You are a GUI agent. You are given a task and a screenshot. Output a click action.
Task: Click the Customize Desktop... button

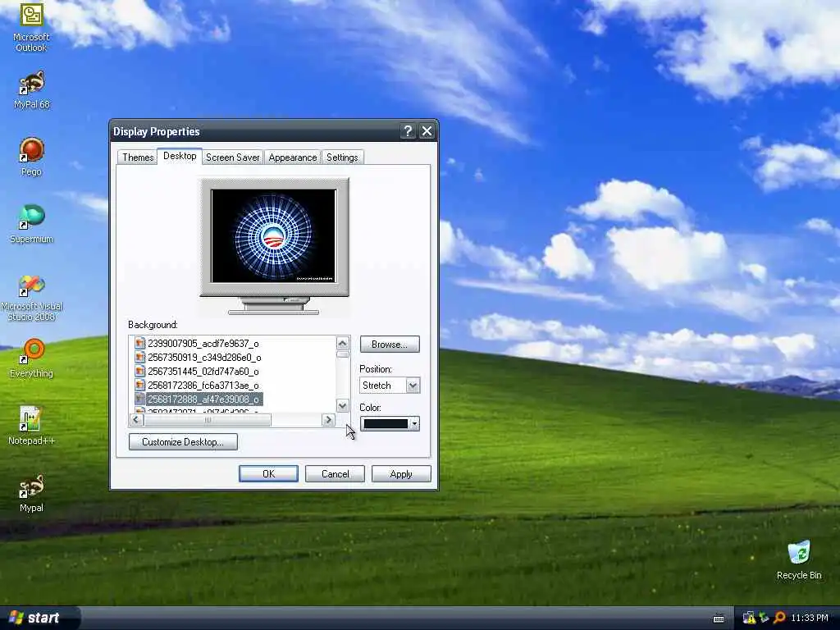click(x=183, y=442)
